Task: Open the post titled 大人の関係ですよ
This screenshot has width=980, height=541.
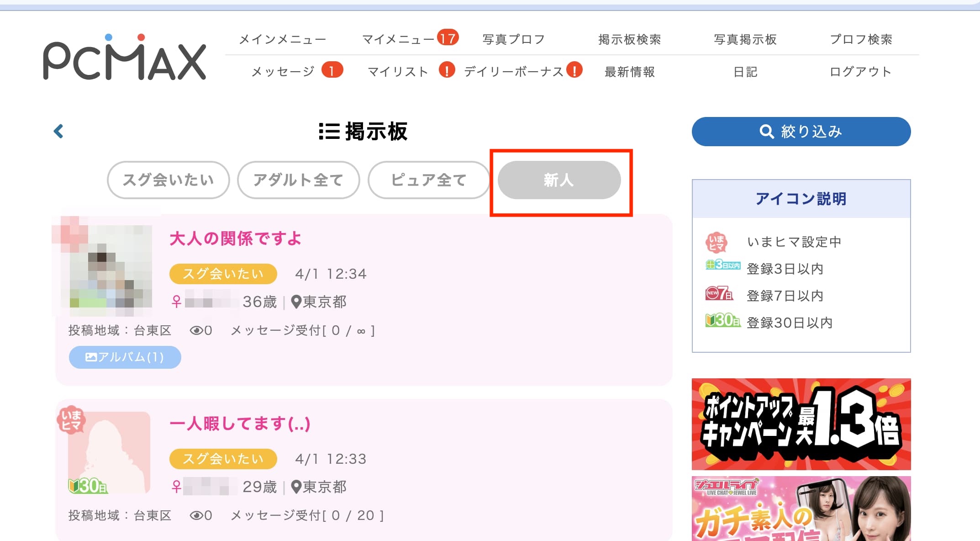Action: point(236,238)
